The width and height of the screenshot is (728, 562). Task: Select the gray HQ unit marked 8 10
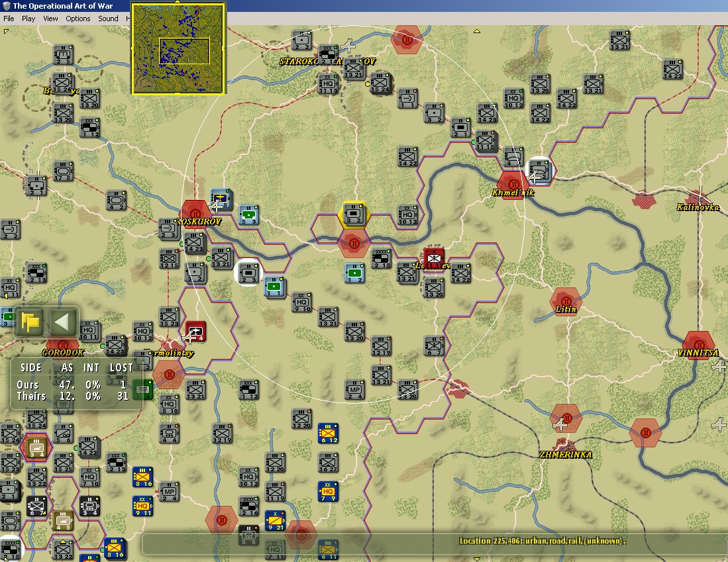[x=169, y=404]
